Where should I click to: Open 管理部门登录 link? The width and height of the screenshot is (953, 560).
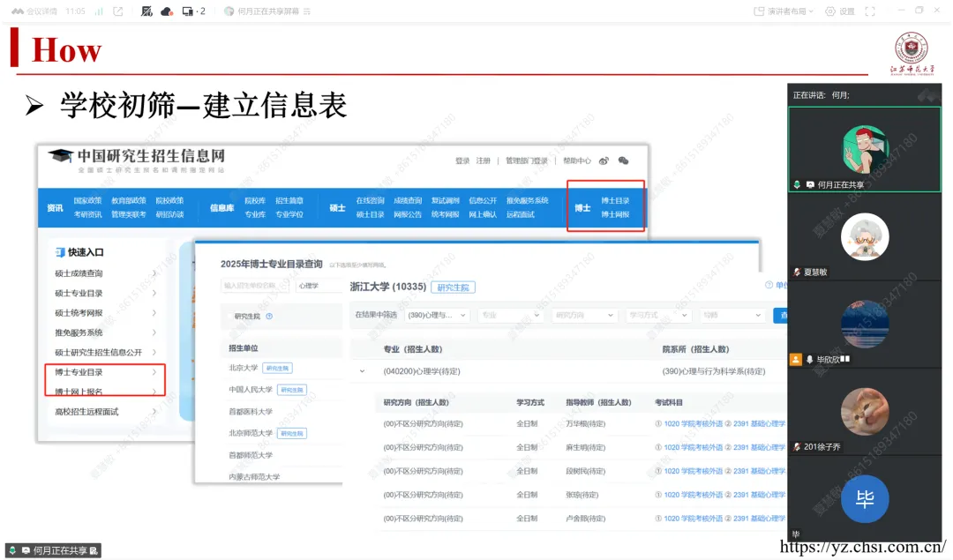point(526,161)
